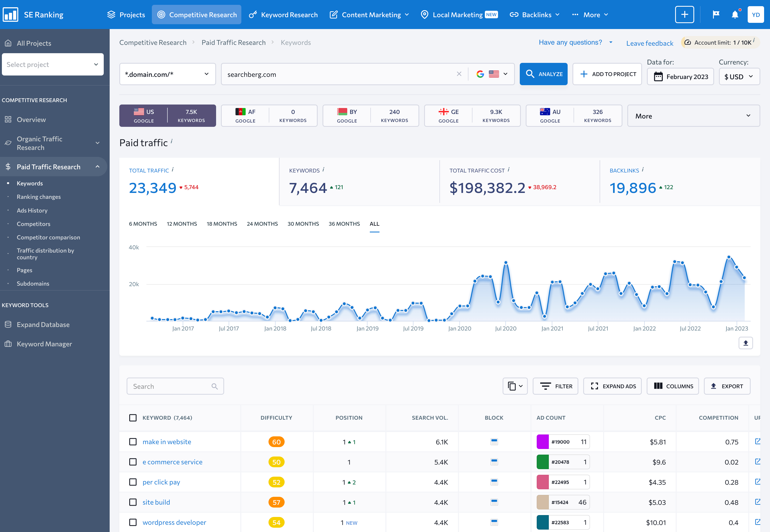This screenshot has height=532, width=770.
Task: Focus the keyword Search input field
Action: click(175, 386)
